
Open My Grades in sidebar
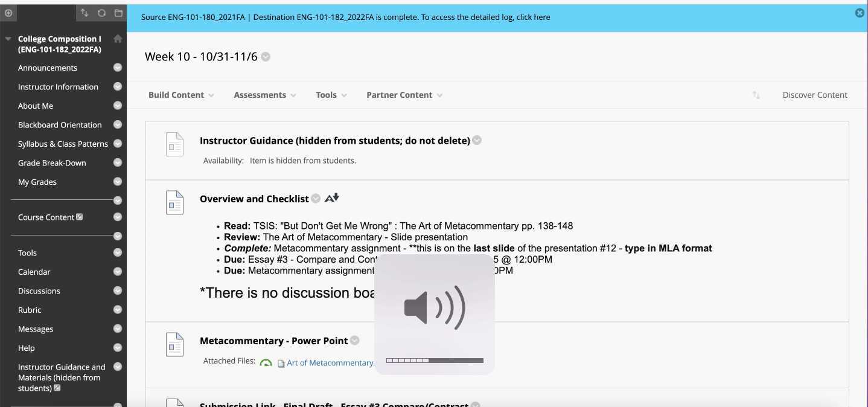click(37, 182)
